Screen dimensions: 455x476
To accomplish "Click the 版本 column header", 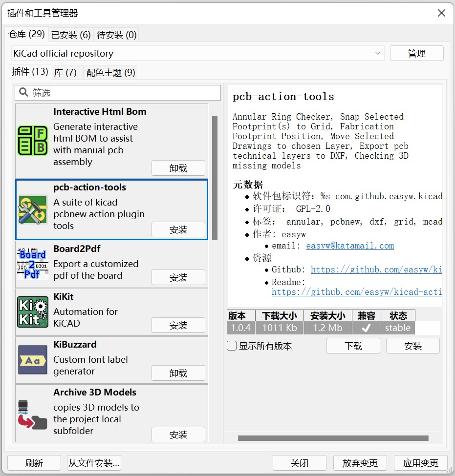I will (x=241, y=316).
